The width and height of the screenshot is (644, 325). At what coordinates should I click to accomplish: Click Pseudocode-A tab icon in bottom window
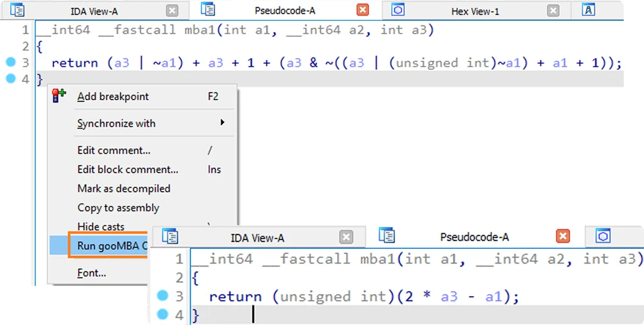(387, 235)
